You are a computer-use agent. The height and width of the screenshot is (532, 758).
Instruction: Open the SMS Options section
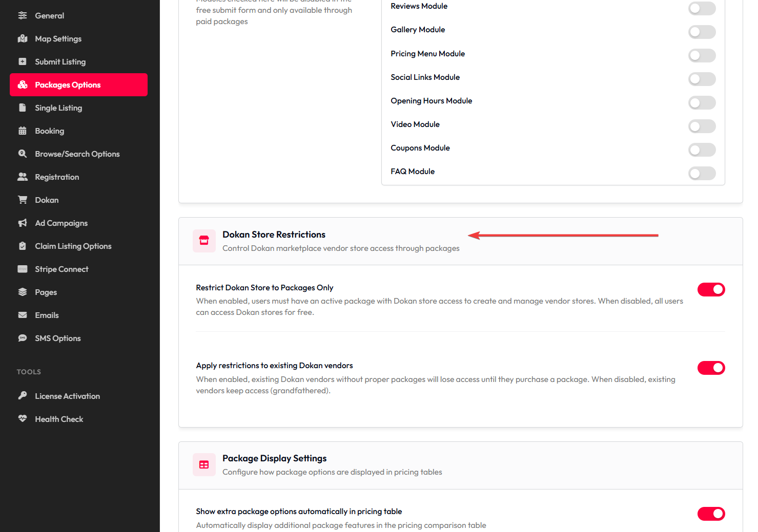(57, 338)
